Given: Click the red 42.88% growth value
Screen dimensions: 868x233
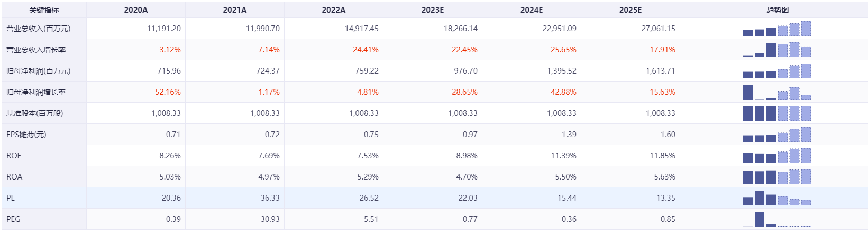Looking at the screenshot, I should 563,92.
